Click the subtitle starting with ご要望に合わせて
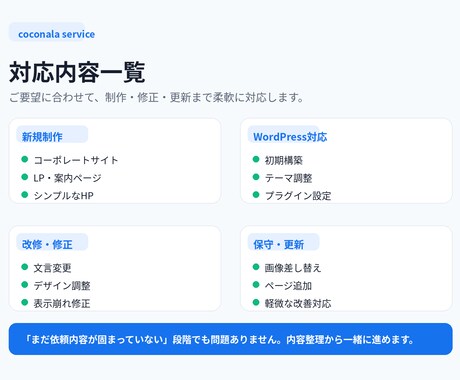 (x=156, y=97)
